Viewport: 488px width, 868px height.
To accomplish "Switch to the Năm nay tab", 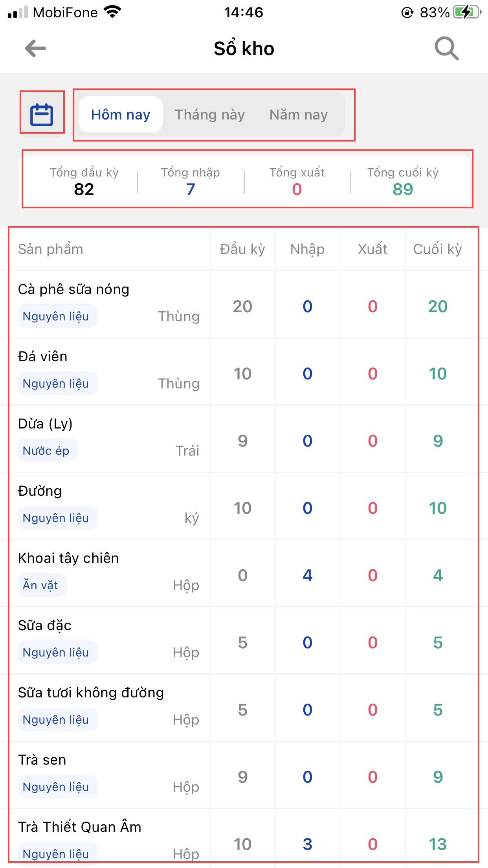I will pyautogui.click(x=298, y=115).
